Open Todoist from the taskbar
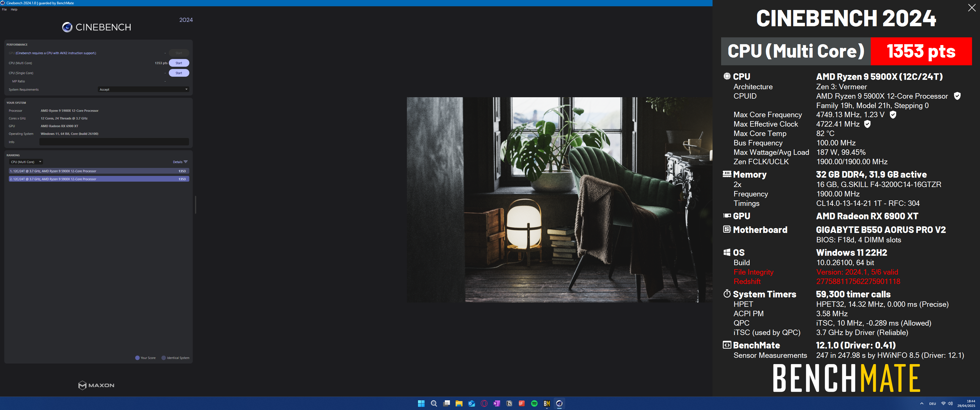The image size is (980, 410). 522,403
